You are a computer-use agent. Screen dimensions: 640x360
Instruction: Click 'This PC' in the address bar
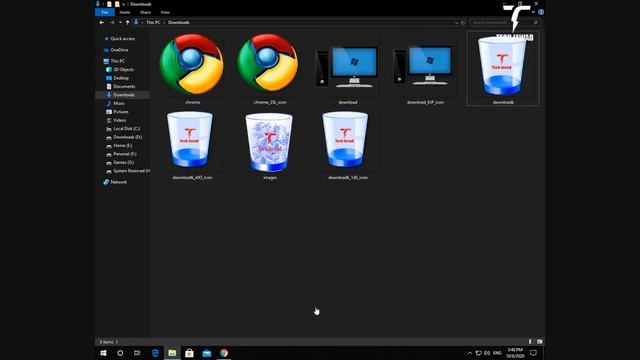point(153,22)
